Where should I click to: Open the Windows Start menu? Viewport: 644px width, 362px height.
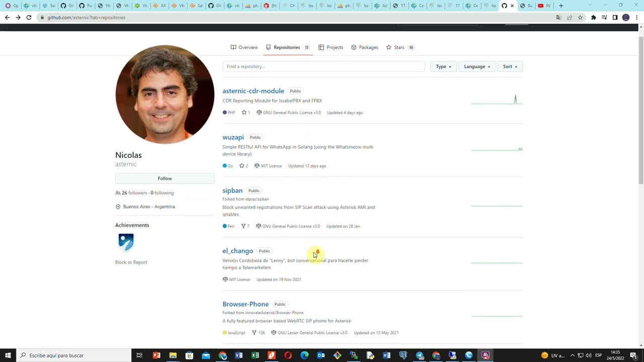(8, 355)
